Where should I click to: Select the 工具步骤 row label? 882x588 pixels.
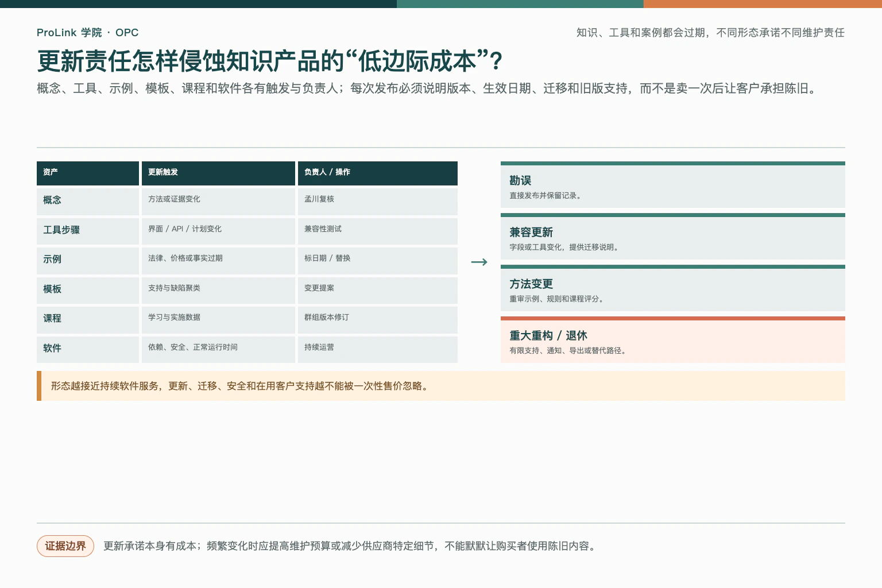point(61,230)
